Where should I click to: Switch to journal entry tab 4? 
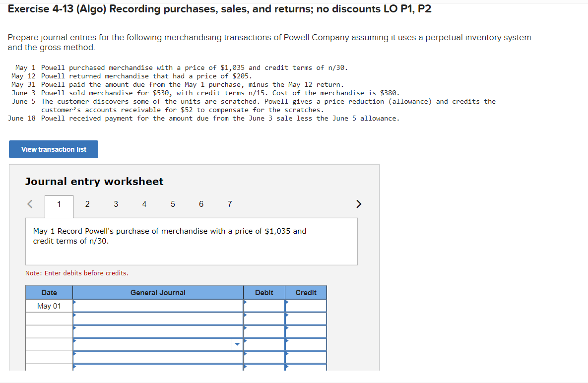(x=144, y=204)
